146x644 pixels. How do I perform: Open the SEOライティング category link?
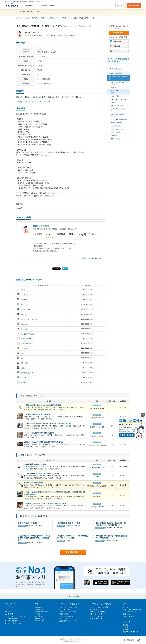click(x=116, y=133)
